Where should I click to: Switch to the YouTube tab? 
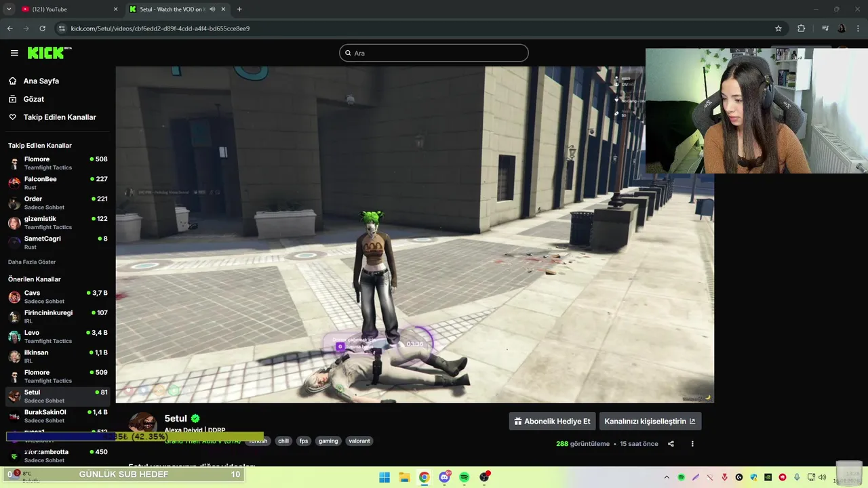pyautogui.click(x=68, y=9)
